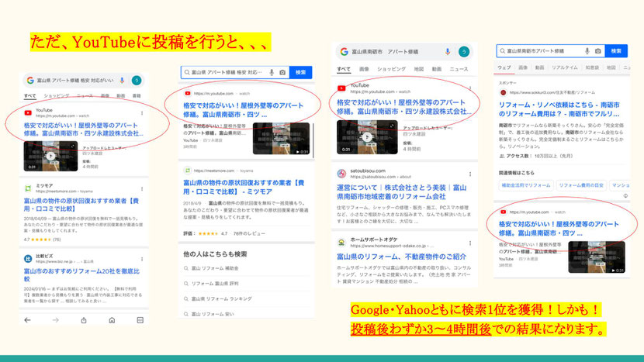Tap the リフォーム費用の目安 chip
644x362 pixels.
tap(581, 185)
